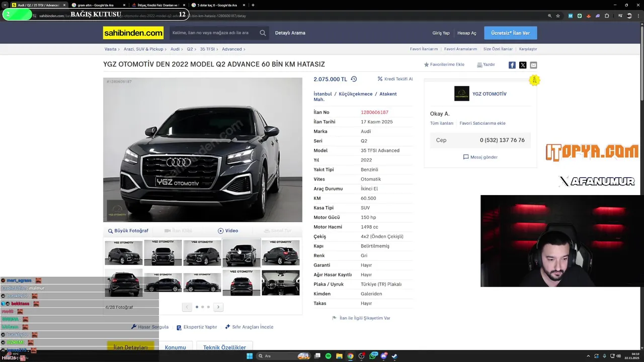Open Size Özel İlanlar

498,49
